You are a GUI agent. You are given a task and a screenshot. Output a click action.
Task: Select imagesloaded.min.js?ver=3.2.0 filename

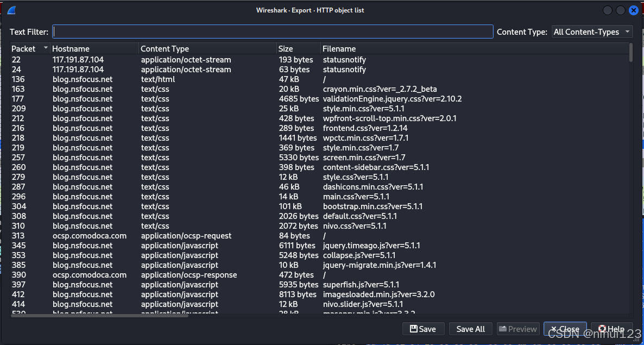tap(378, 294)
